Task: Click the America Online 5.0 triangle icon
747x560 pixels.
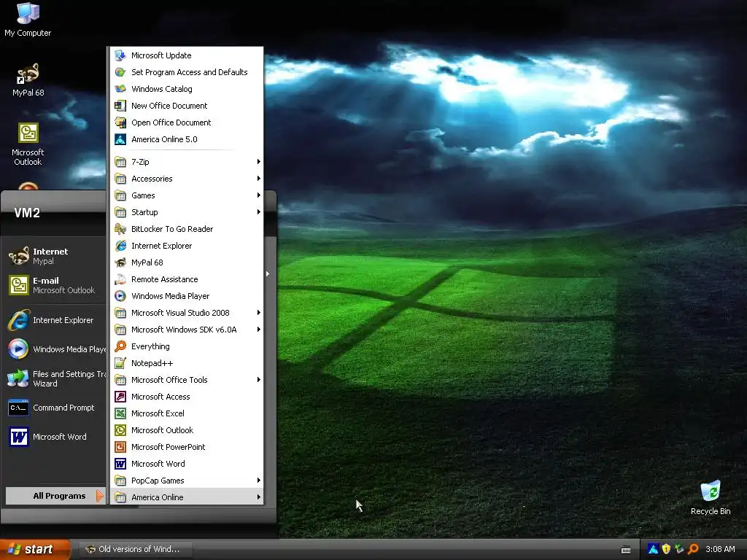Action: point(120,139)
